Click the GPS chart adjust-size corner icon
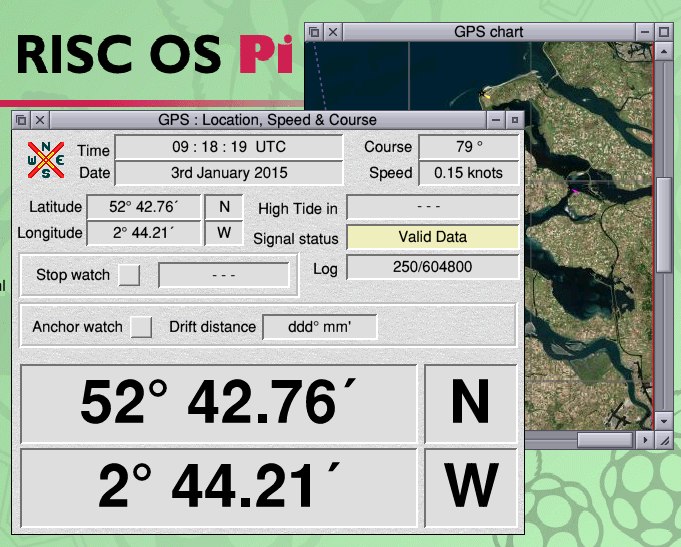This screenshot has height=547, width=681. [664, 440]
